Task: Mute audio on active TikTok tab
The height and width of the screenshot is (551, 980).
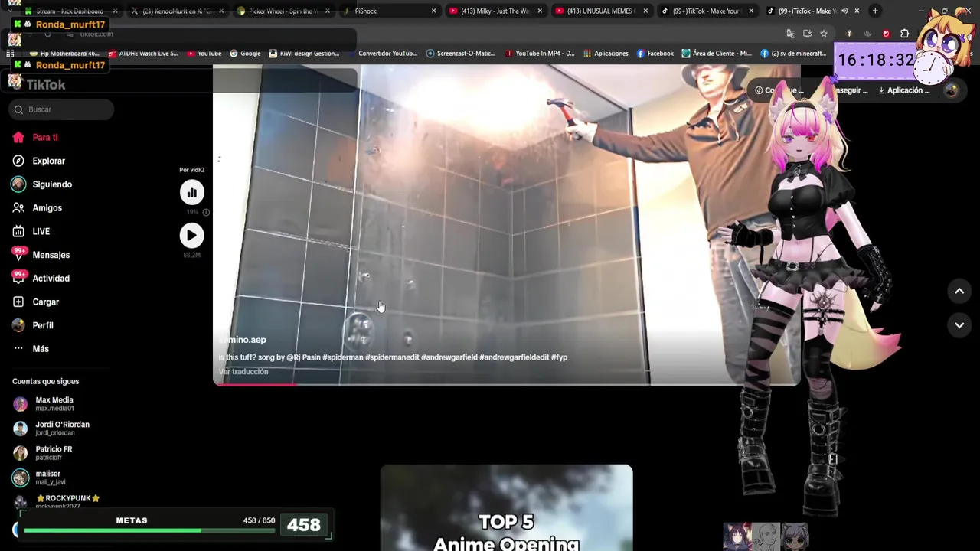Action: [x=844, y=11]
